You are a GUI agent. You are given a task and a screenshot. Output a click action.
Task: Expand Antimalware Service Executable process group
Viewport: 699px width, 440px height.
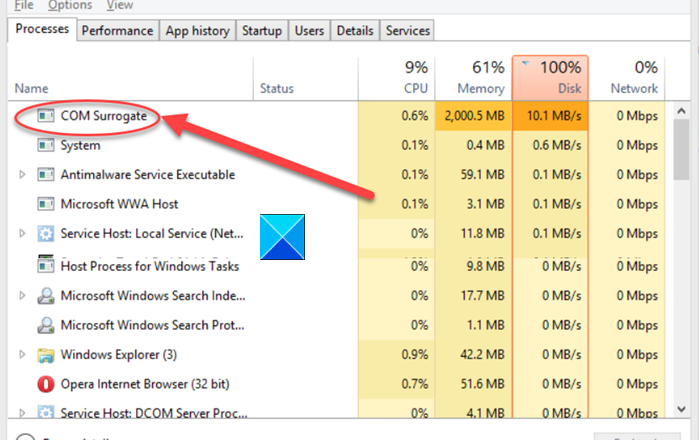(22, 174)
